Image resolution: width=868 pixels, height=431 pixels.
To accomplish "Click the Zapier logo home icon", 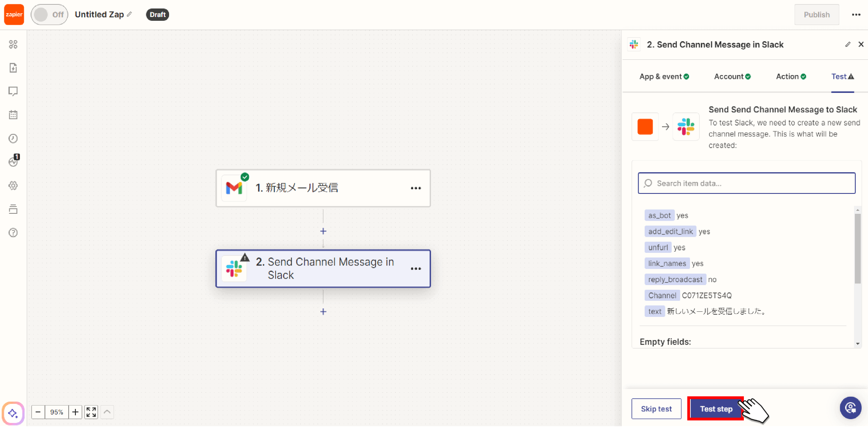I will tap(14, 14).
